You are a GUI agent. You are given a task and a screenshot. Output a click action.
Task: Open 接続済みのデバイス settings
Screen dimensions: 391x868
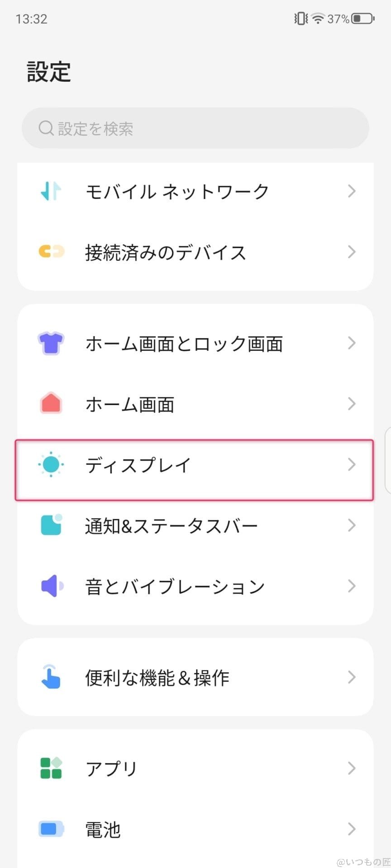[x=166, y=252]
